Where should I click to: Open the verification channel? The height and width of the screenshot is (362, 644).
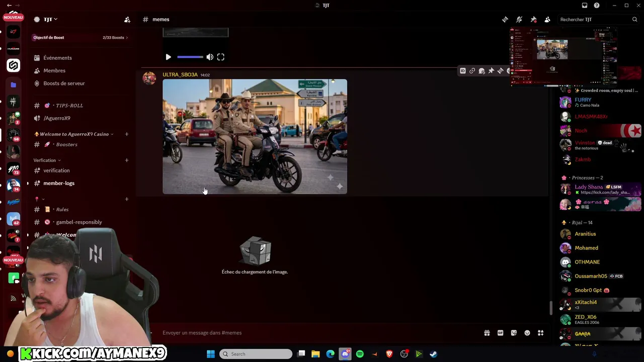(x=56, y=171)
